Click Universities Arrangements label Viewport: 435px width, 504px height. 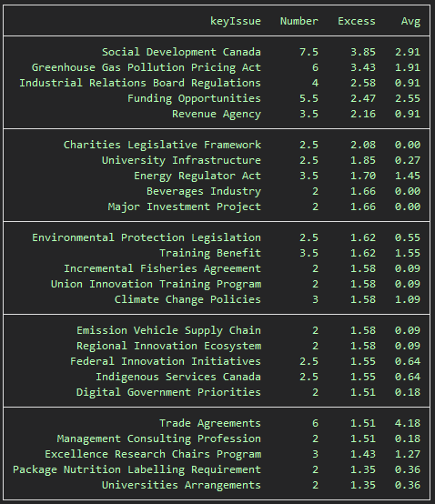(x=181, y=485)
